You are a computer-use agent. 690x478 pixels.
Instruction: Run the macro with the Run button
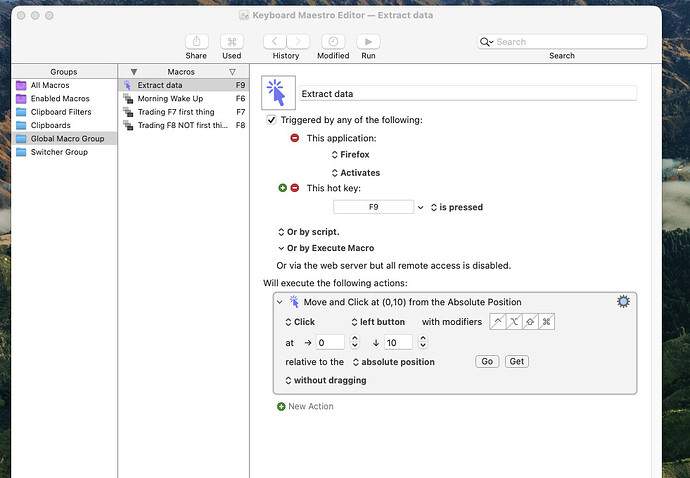pos(368,42)
